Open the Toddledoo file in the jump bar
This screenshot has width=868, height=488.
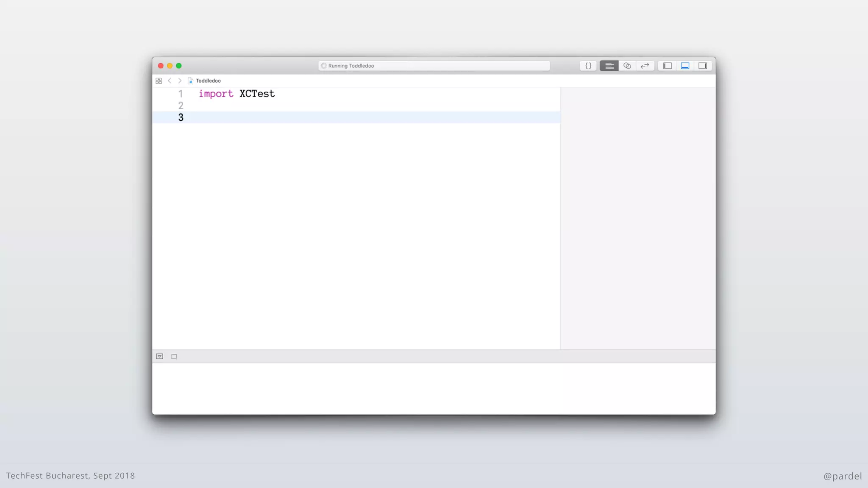[x=208, y=80]
